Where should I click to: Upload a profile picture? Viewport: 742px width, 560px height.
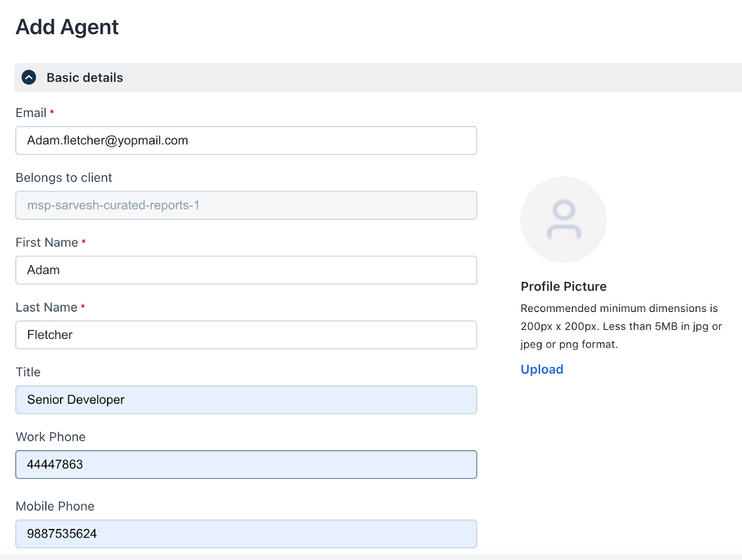pyautogui.click(x=542, y=369)
